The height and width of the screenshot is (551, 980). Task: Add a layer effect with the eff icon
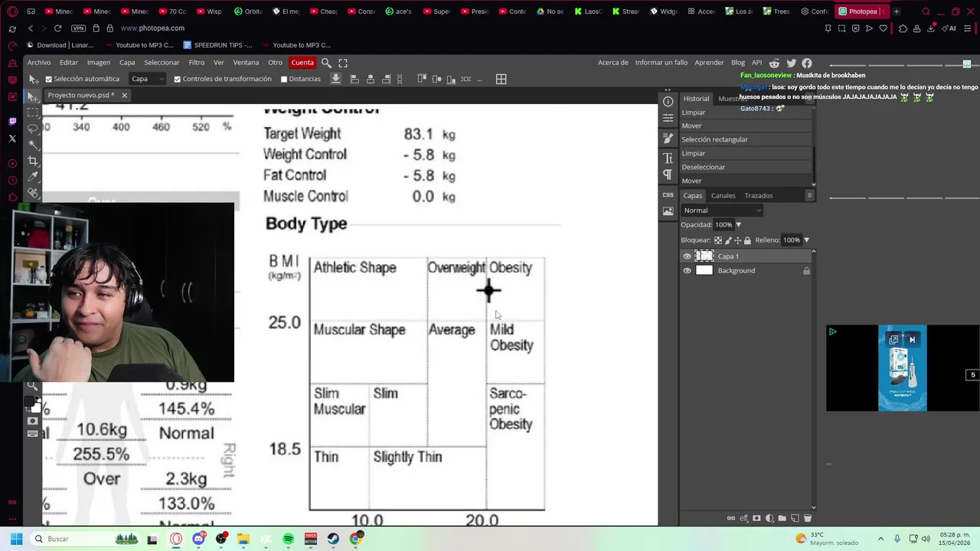tap(744, 518)
